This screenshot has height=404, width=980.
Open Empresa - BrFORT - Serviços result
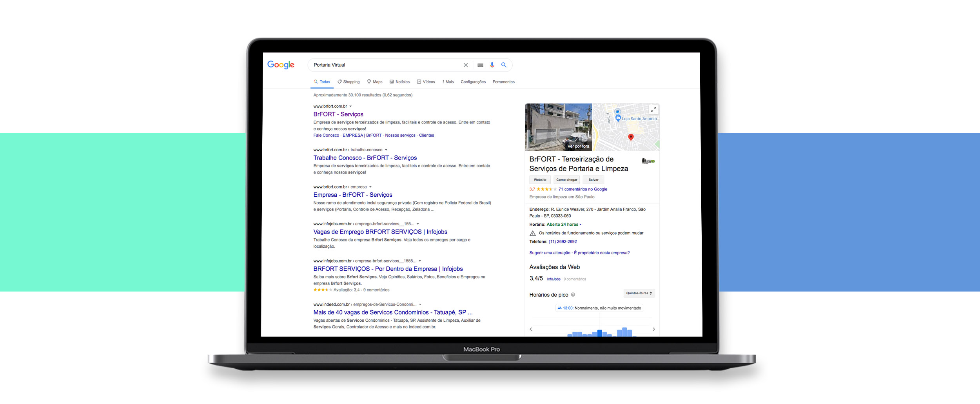pos(353,195)
